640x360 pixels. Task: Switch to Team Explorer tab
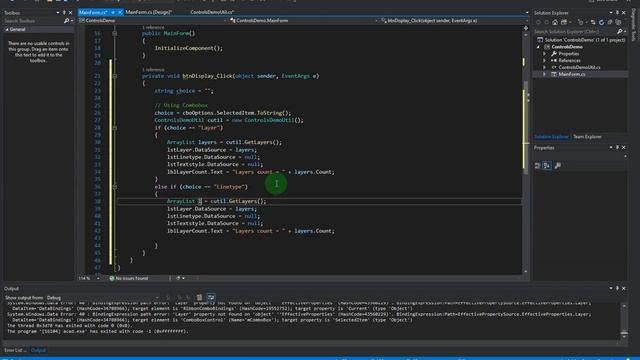click(x=587, y=137)
